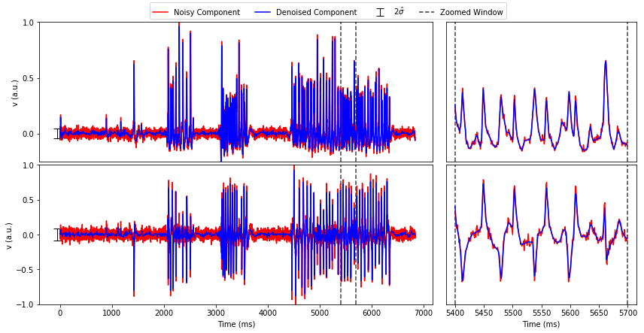Click the "Zoomed Window" legend text
644x333 pixels.
pyautogui.click(x=472, y=13)
